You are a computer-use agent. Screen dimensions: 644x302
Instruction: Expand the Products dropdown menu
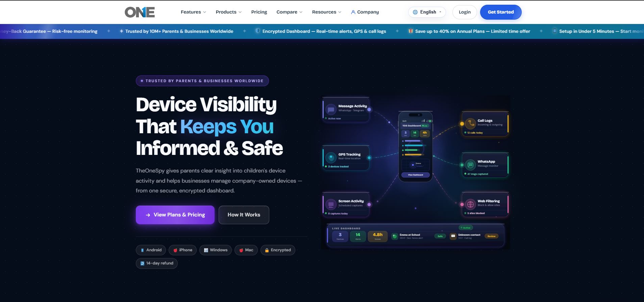[x=228, y=12]
